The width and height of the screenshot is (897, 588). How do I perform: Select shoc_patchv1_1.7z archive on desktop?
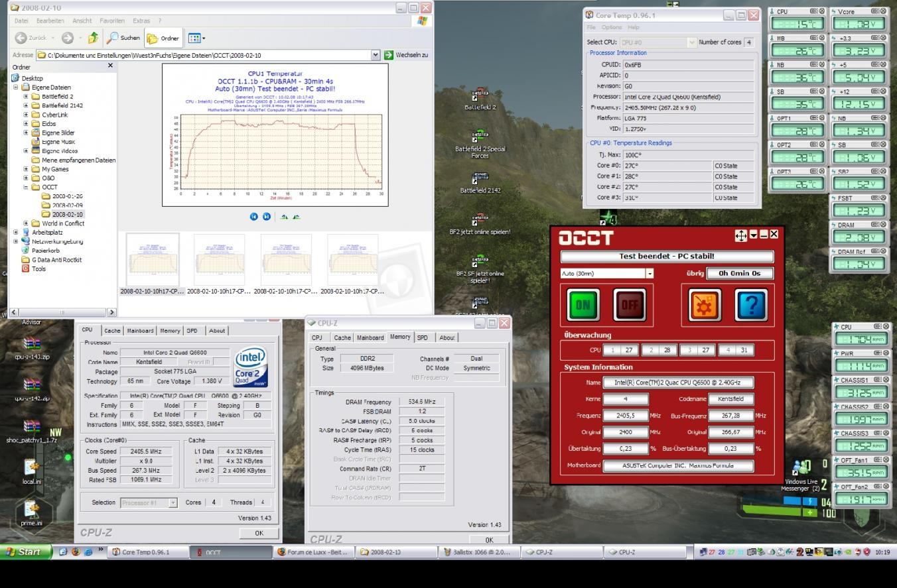click(x=32, y=431)
